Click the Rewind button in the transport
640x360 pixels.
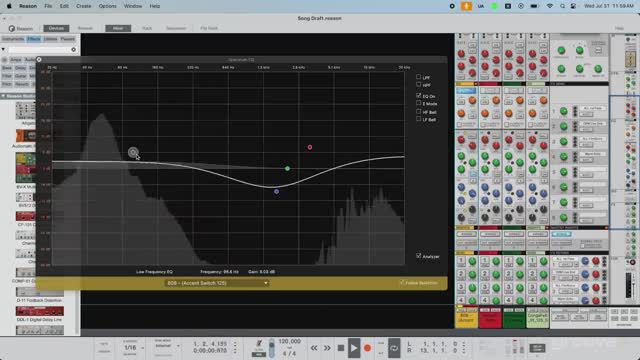click(x=314, y=348)
